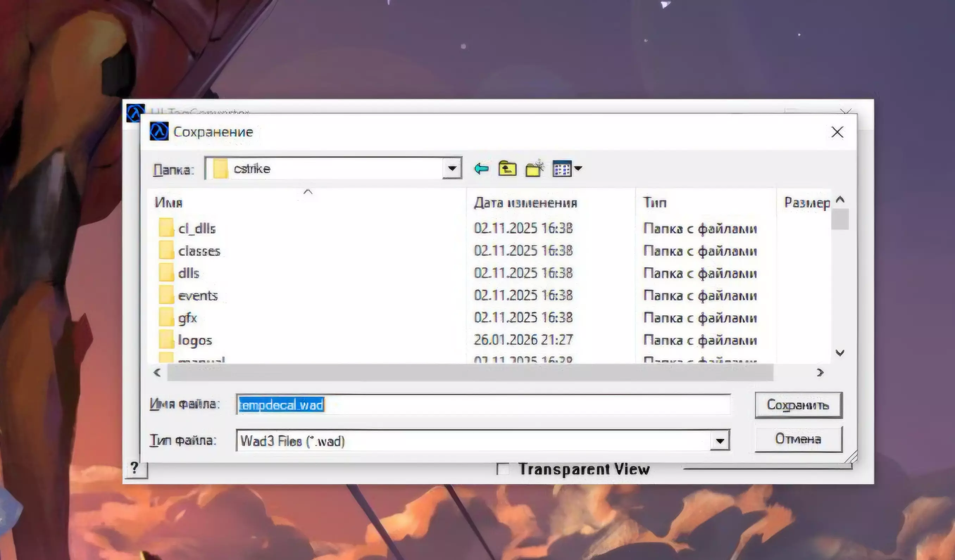Sort by Тип column header

[x=655, y=203]
